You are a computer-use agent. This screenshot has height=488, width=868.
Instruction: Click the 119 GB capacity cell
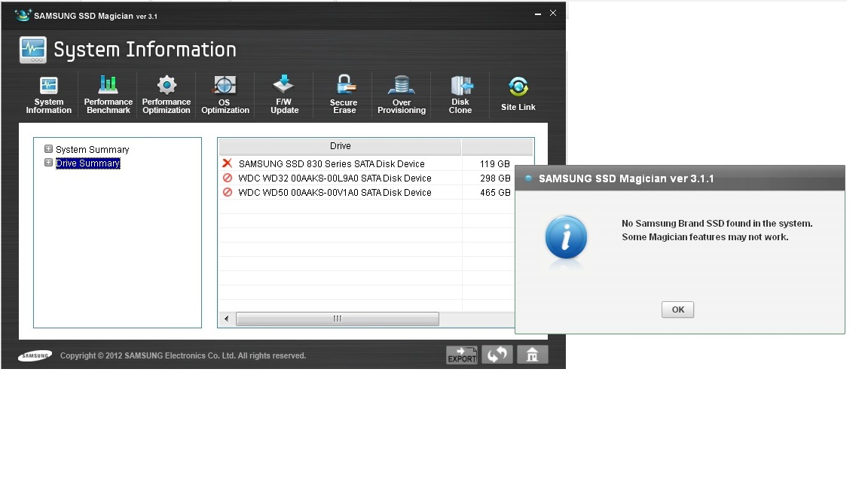[494, 163]
